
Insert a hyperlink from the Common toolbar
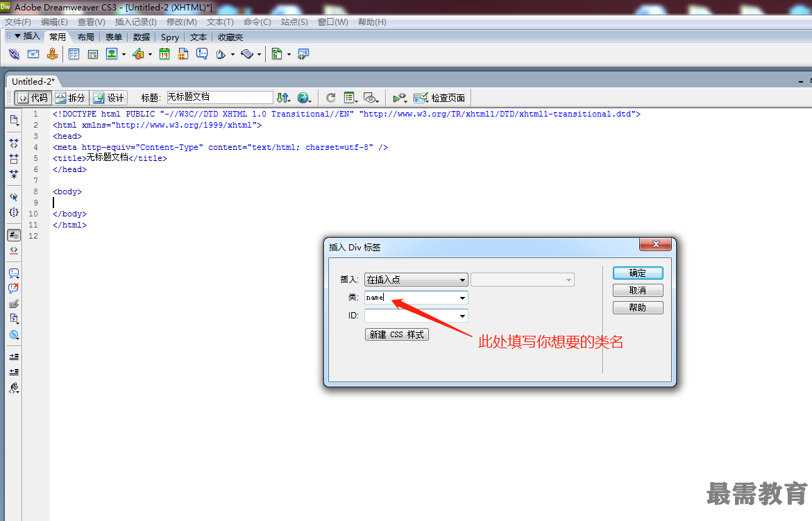click(x=14, y=54)
